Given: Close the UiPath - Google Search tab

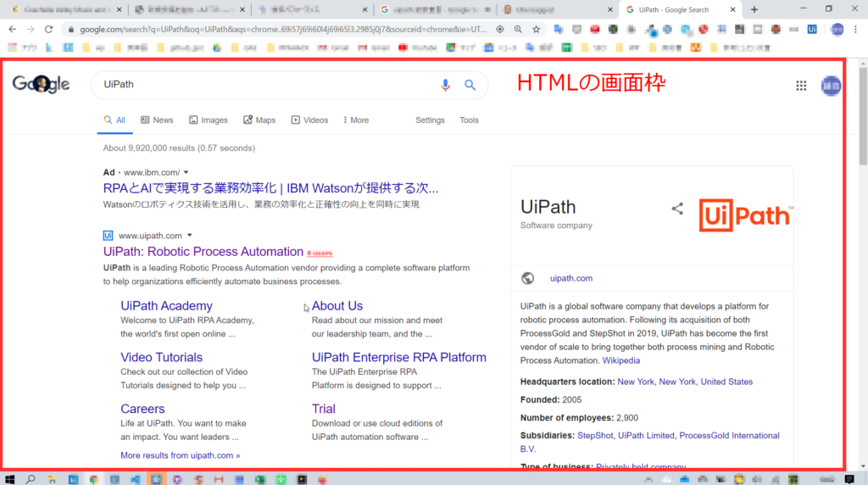Looking at the screenshot, I should click(x=732, y=9).
